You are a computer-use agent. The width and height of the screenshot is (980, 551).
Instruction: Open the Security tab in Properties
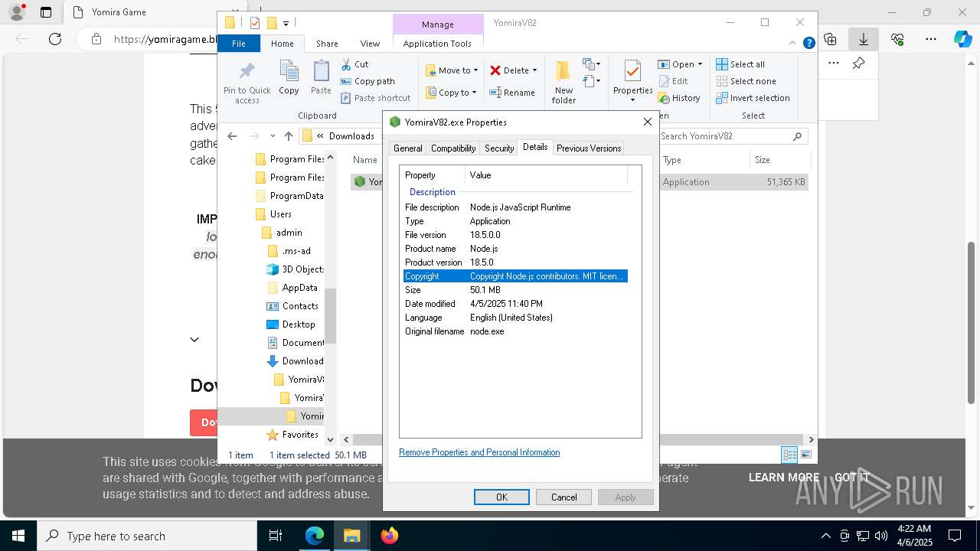499,148
